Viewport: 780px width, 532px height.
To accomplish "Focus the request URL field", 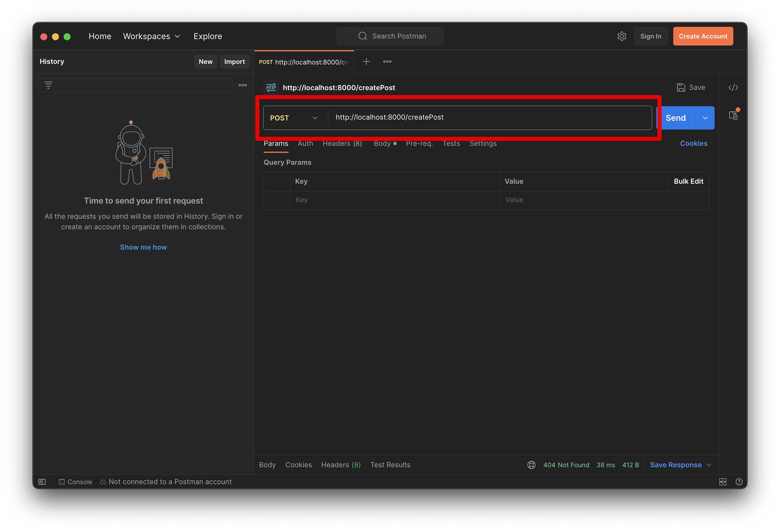I will click(490, 118).
